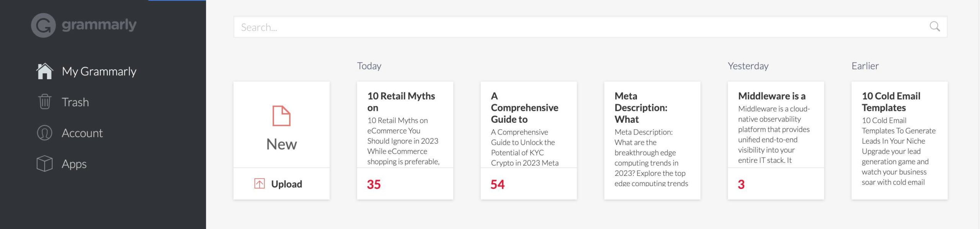Click the upload arrow icon
The image size is (980, 229).
(259, 184)
